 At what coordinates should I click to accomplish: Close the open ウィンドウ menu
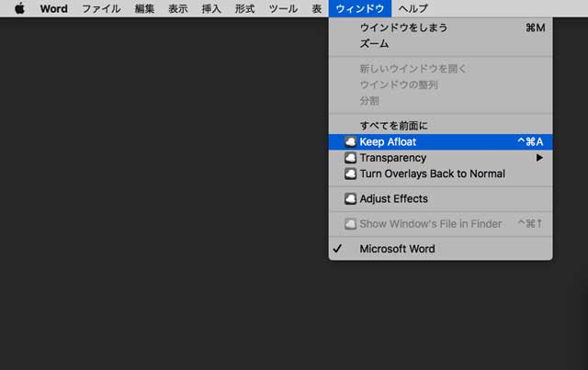(x=360, y=8)
